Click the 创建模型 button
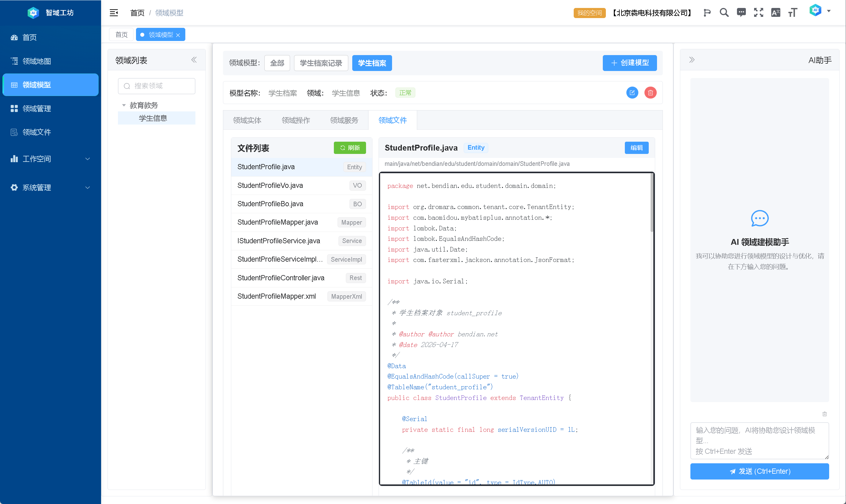The height and width of the screenshot is (504, 846). click(x=629, y=63)
